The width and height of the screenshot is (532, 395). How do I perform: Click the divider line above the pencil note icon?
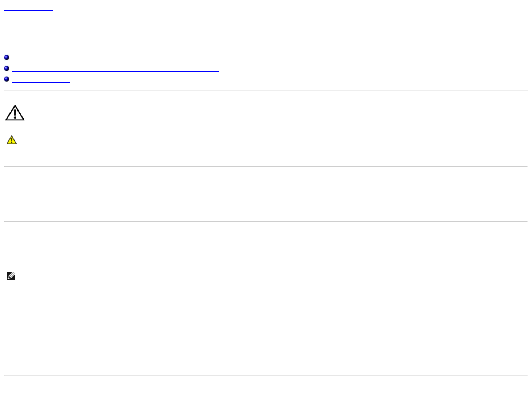click(266, 221)
